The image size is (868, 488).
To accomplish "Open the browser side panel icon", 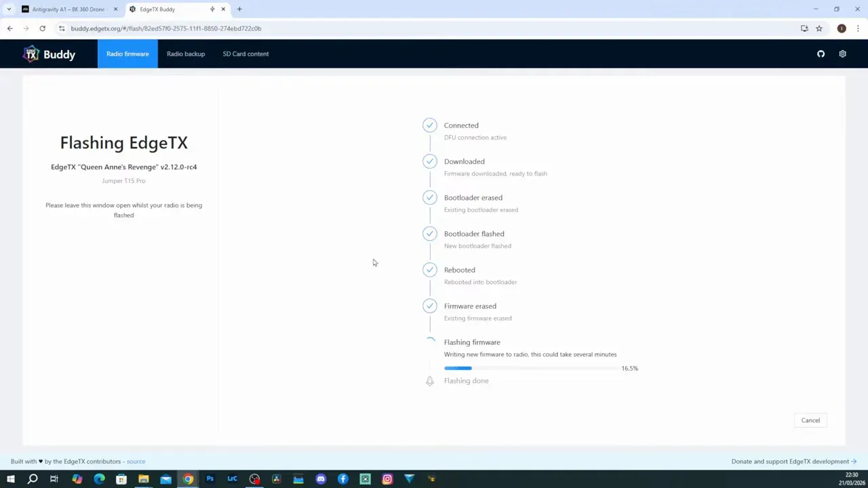I will pyautogui.click(x=804, y=28).
